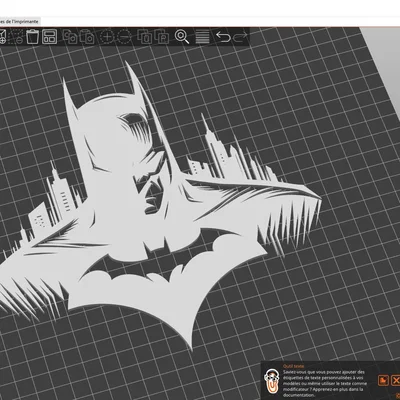Screen dimensions: 400x400
Task: Split model to parts icon
Action: 162,37
